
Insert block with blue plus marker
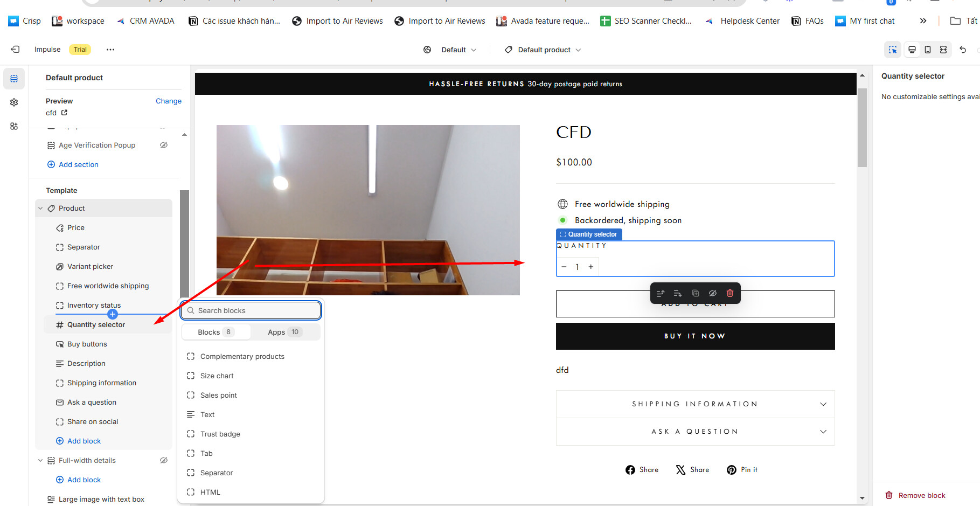113,314
